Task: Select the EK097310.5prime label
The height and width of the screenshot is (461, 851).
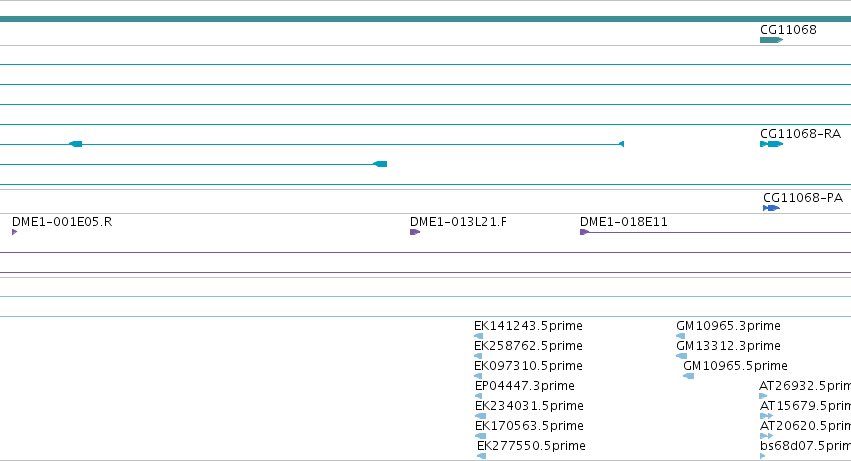Action: 528,365
